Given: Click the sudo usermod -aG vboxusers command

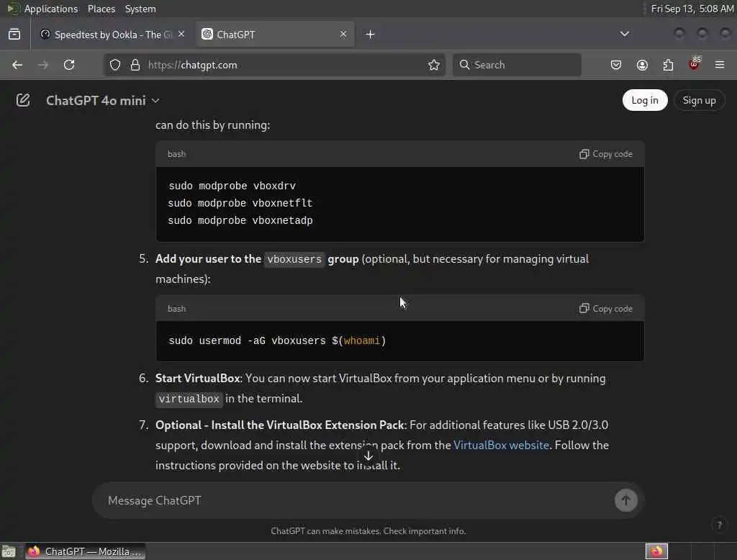Looking at the screenshot, I should (277, 340).
